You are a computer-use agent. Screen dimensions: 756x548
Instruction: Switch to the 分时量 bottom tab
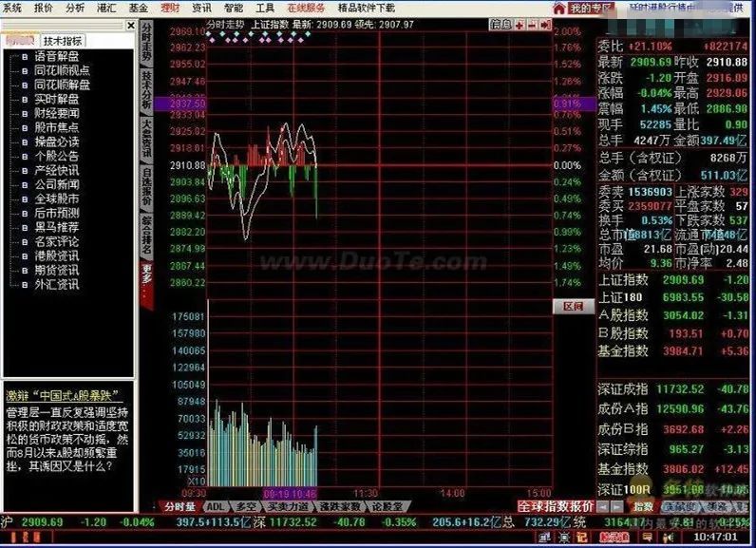coord(180,506)
